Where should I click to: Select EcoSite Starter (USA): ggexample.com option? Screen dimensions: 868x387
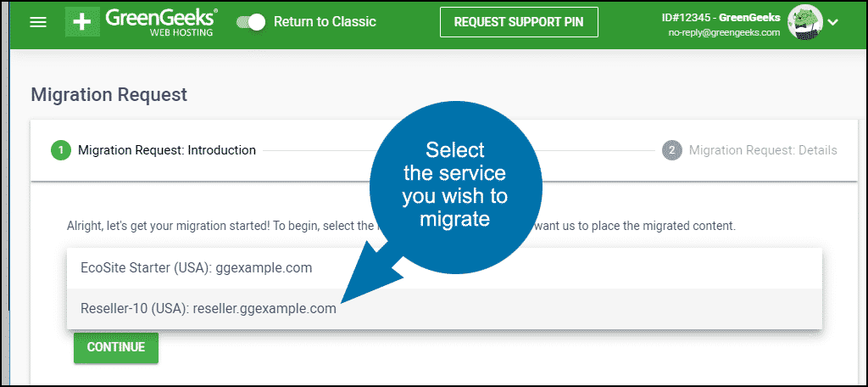197,268
